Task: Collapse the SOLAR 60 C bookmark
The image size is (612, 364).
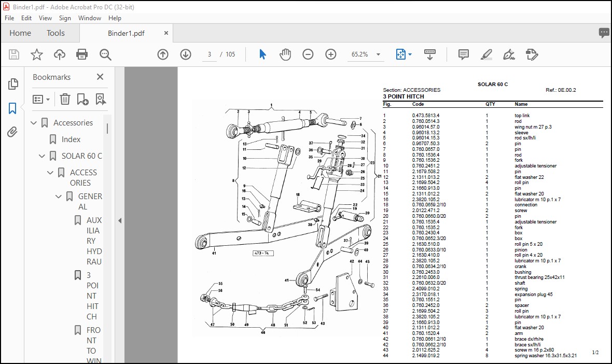Action: click(x=42, y=156)
